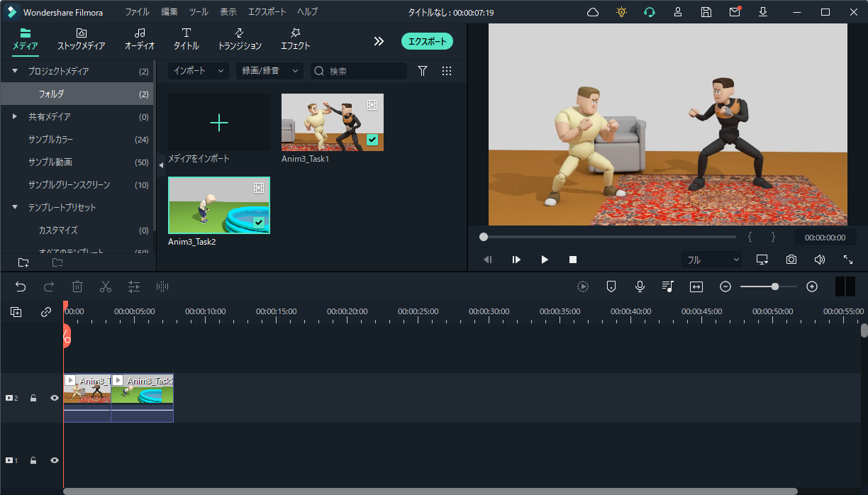
Task: Toggle the lock on video track 2
Action: (33, 399)
